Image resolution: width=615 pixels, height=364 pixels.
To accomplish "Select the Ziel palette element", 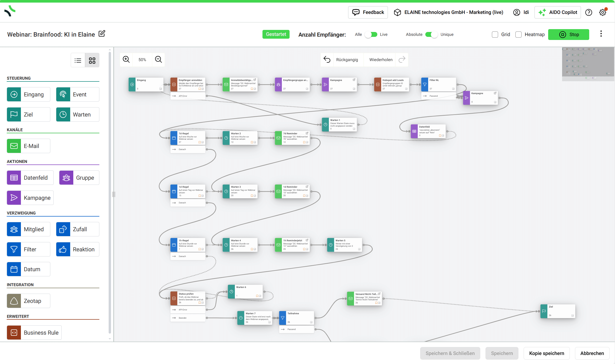I will [x=28, y=114].
